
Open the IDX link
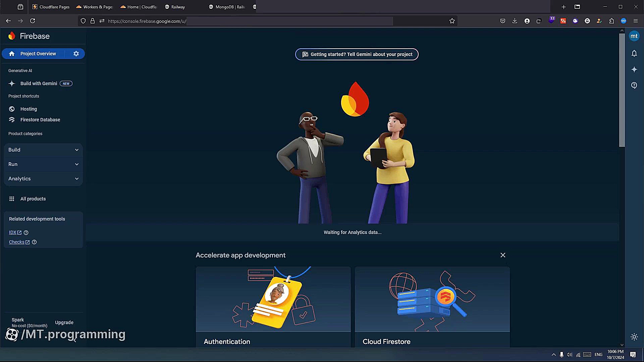pos(15,233)
